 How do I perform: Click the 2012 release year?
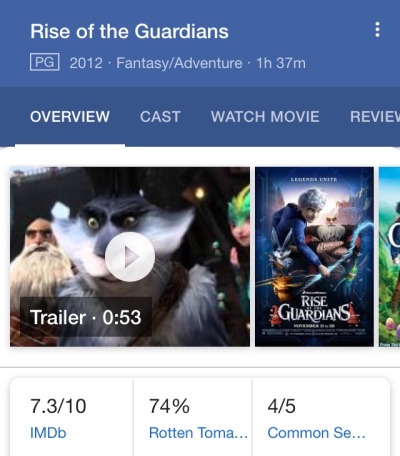[x=86, y=63]
